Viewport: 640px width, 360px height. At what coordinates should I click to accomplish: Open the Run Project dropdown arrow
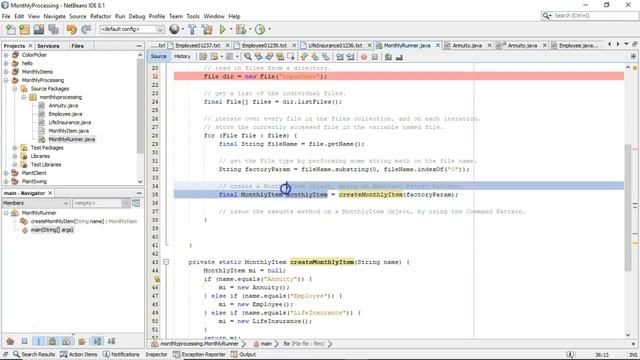pyautogui.click(x=231, y=29)
